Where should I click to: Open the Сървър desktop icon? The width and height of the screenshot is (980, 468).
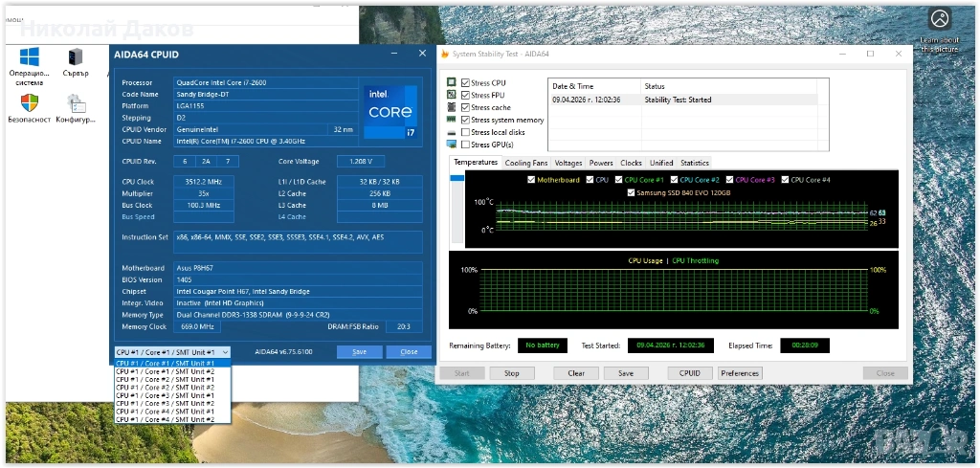76,58
